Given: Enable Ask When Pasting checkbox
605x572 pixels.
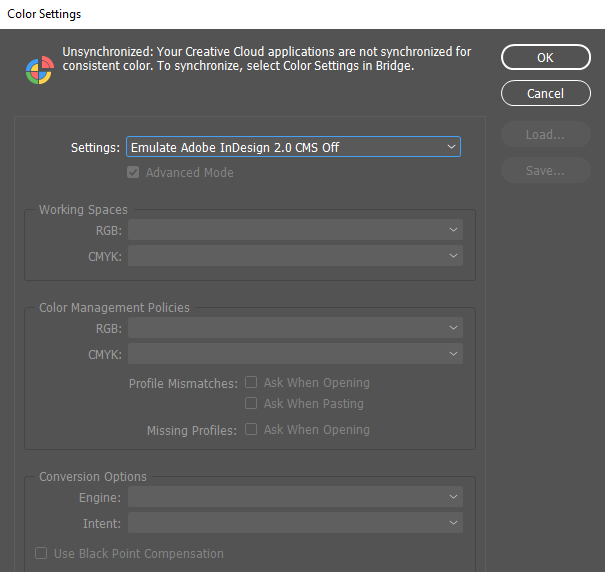Looking at the screenshot, I should (x=252, y=404).
